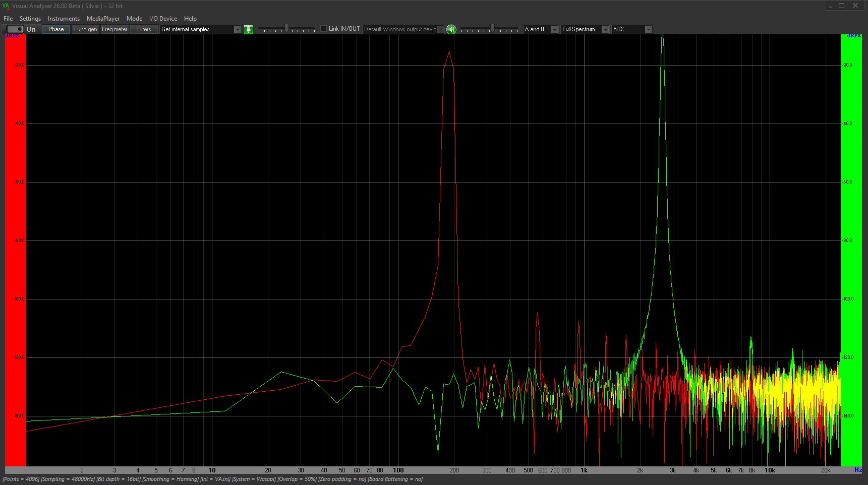Click the green speaker output icon

451,29
